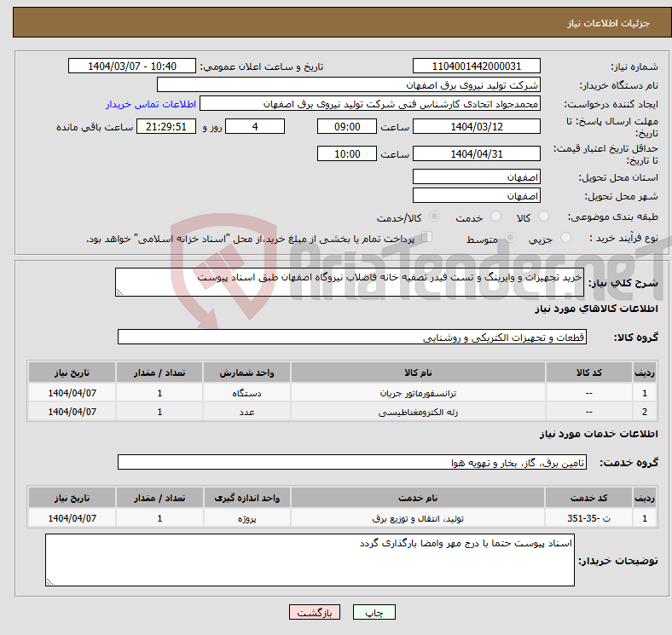Click the واحد اندازه گیری column header
The image size is (672, 635).
click(x=246, y=498)
